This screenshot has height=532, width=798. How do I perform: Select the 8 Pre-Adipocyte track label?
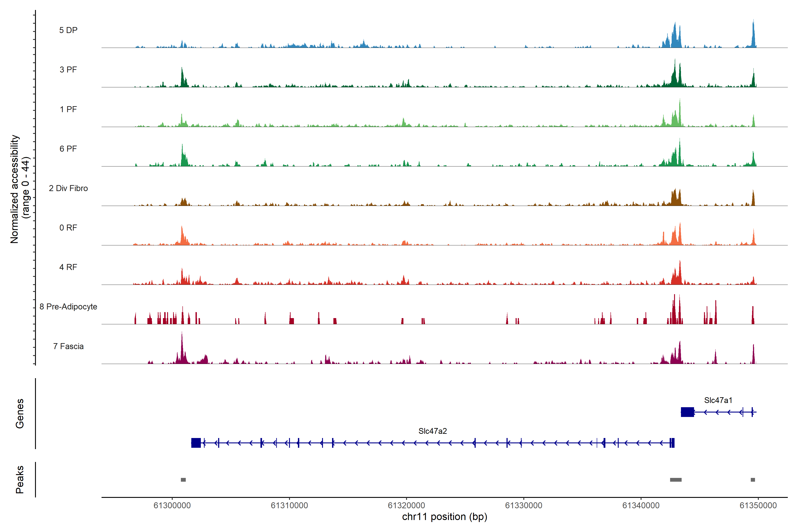tap(68, 306)
